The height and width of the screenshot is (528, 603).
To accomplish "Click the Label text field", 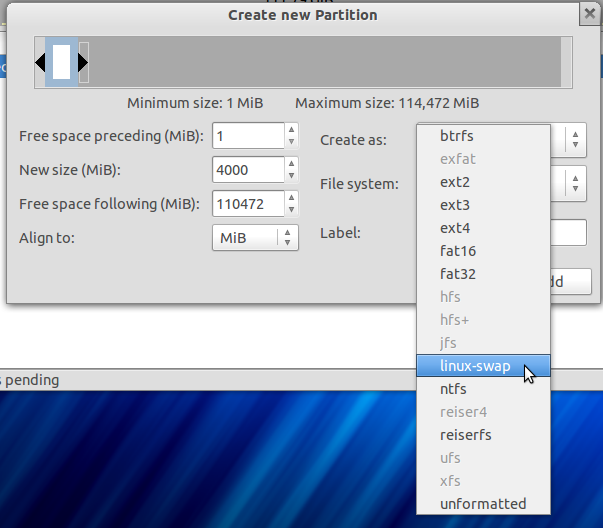I will coord(568,233).
